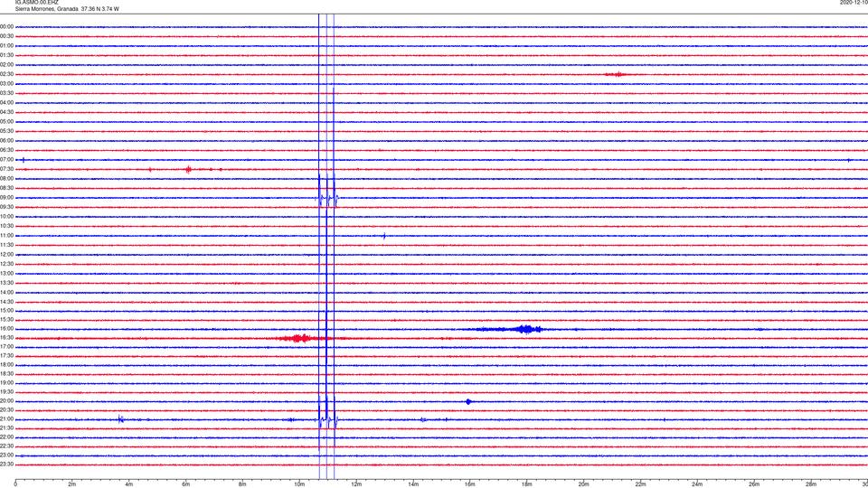The height and width of the screenshot is (488, 868).
Task: Click the 19:00 time label
Action: point(6,383)
